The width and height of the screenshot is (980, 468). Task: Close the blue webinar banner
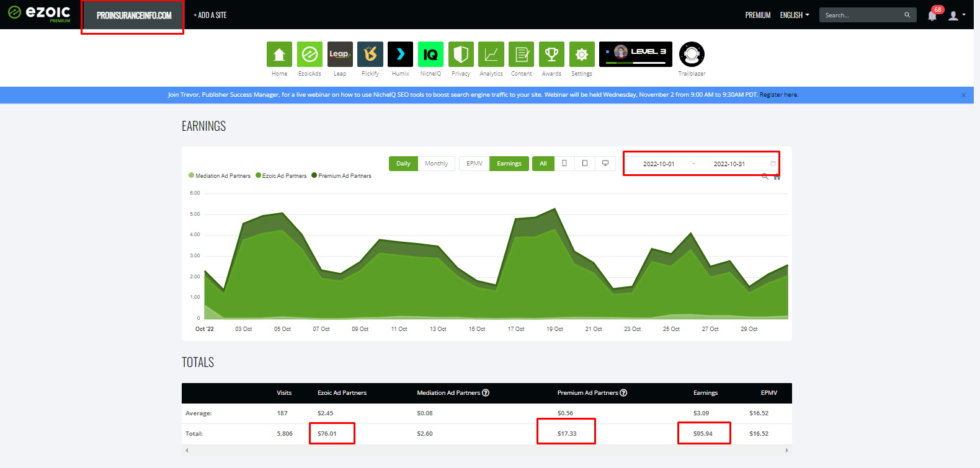point(963,95)
